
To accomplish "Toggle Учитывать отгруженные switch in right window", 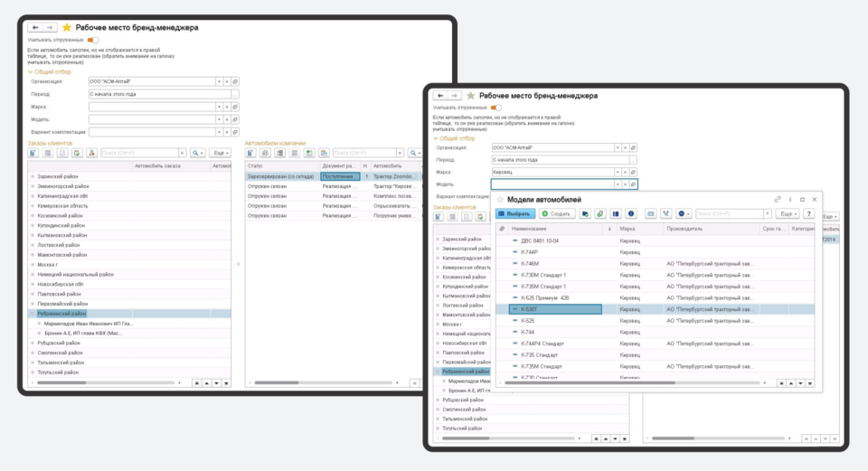I will pos(495,108).
